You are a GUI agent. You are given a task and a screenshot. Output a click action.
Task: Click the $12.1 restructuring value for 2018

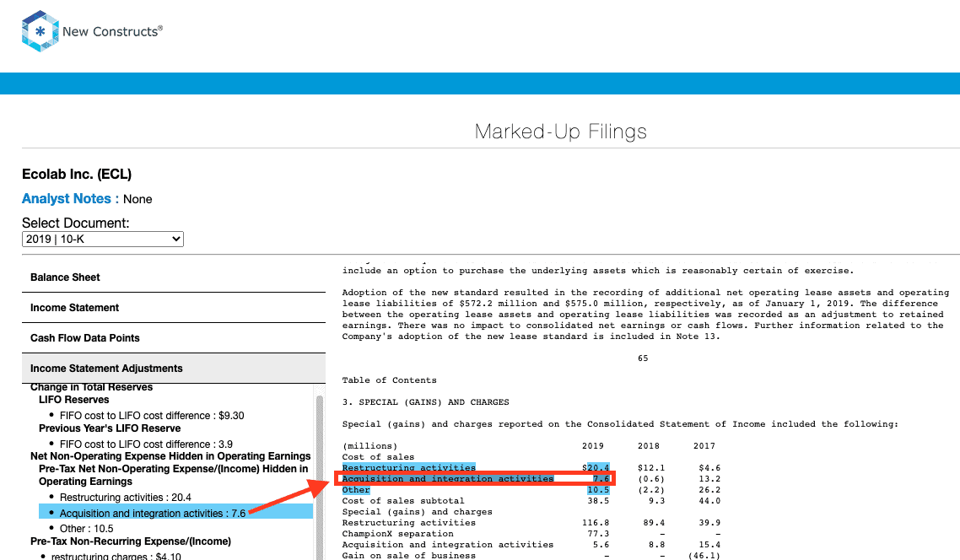(650, 467)
